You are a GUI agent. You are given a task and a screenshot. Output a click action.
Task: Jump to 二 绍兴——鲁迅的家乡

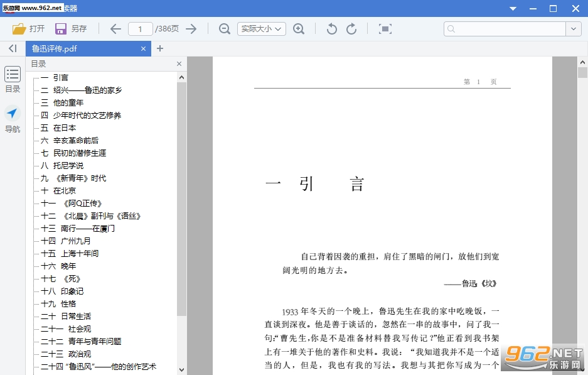click(82, 90)
